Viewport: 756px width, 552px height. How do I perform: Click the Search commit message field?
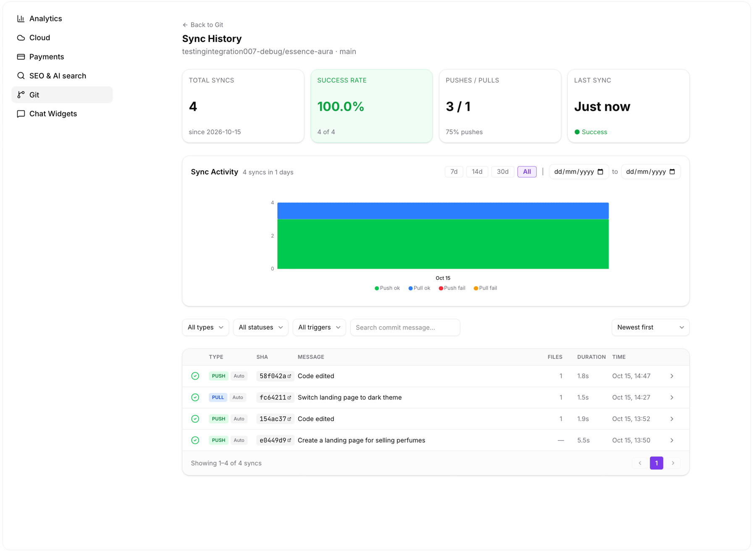(405, 327)
